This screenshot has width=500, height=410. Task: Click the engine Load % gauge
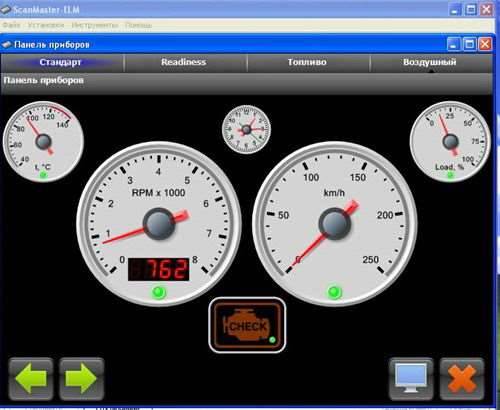point(450,141)
